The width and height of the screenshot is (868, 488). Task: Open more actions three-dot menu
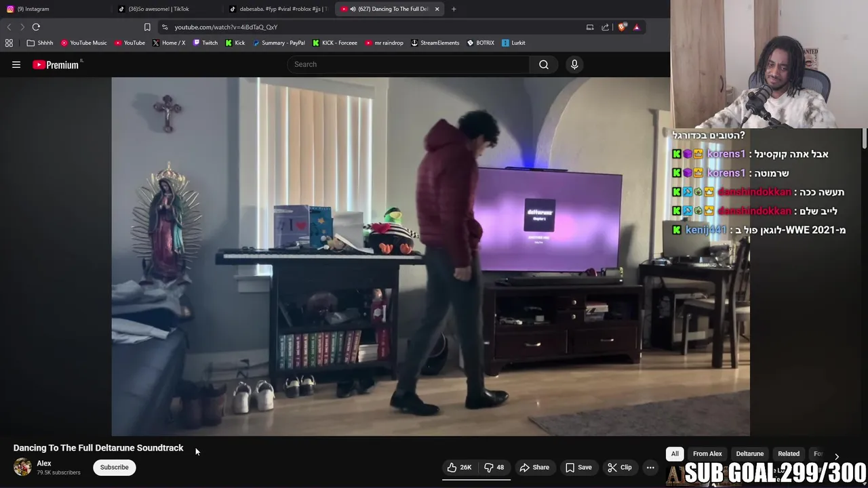point(650,467)
